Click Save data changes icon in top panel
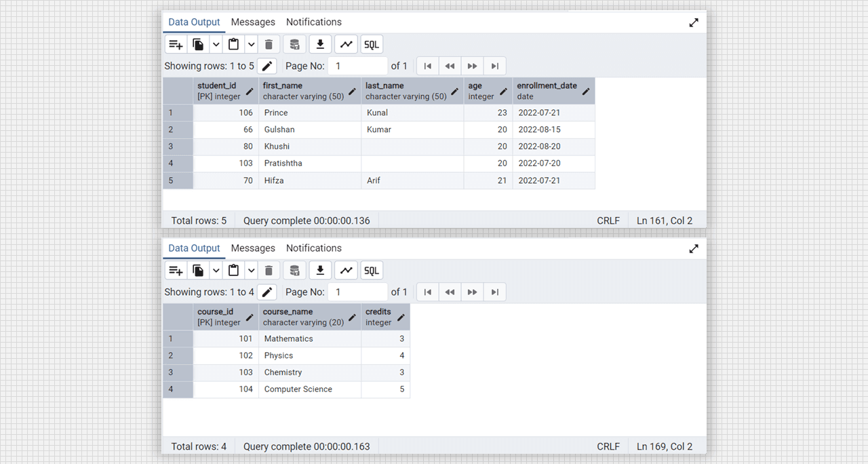 [294, 45]
